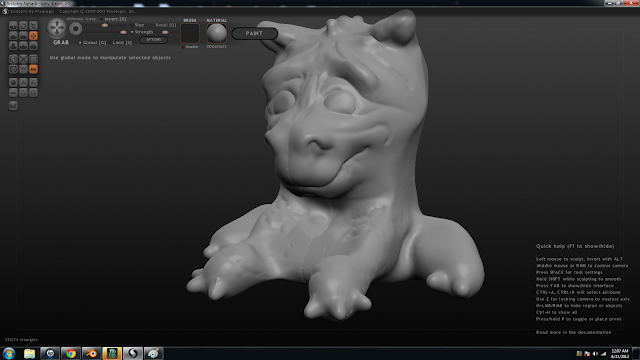The width and height of the screenshot is (640, 360).
Task: Select the Mask tool icon
Action: click(13, 69)
